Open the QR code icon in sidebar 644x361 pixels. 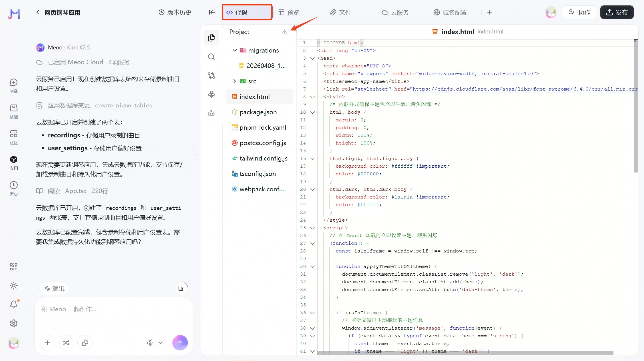(14, 267)
